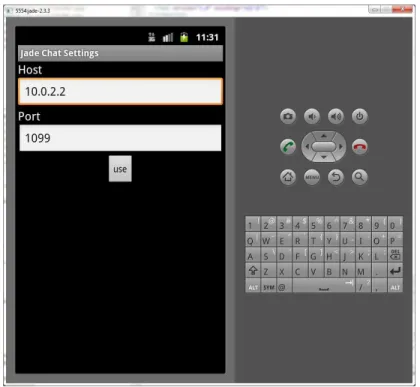Click the emulator power button
Image resolution: width=420 pixels, height=387 pixels.
[x=359, y=116]
